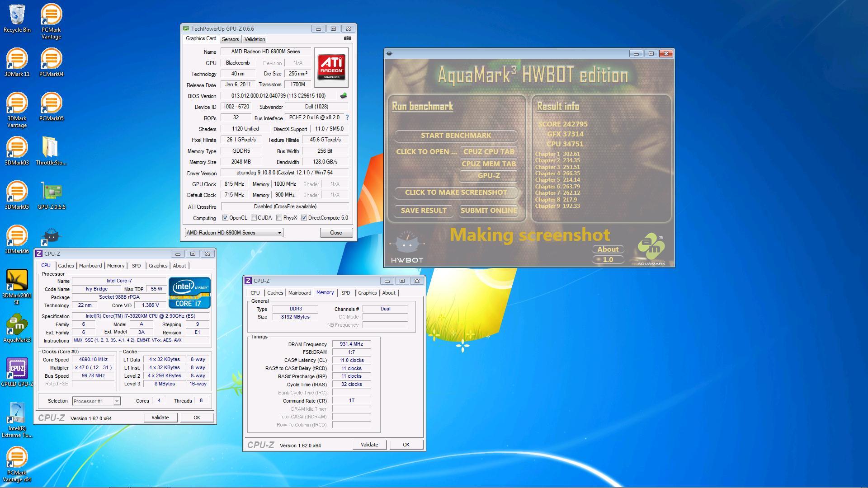Click START BENCHMARK in AquaMark
868x488 pixels.
tap(456, 135)
